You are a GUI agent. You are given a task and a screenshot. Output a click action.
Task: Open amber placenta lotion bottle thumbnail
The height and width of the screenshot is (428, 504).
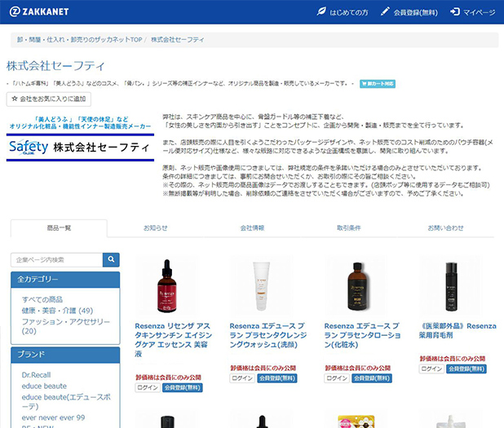pos(356,286)
